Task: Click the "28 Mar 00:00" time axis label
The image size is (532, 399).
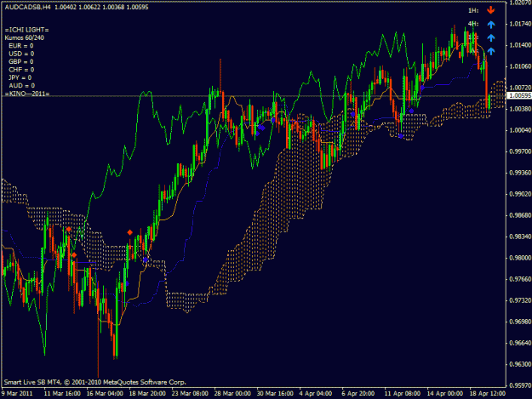Action: click(x=232, y=394)
